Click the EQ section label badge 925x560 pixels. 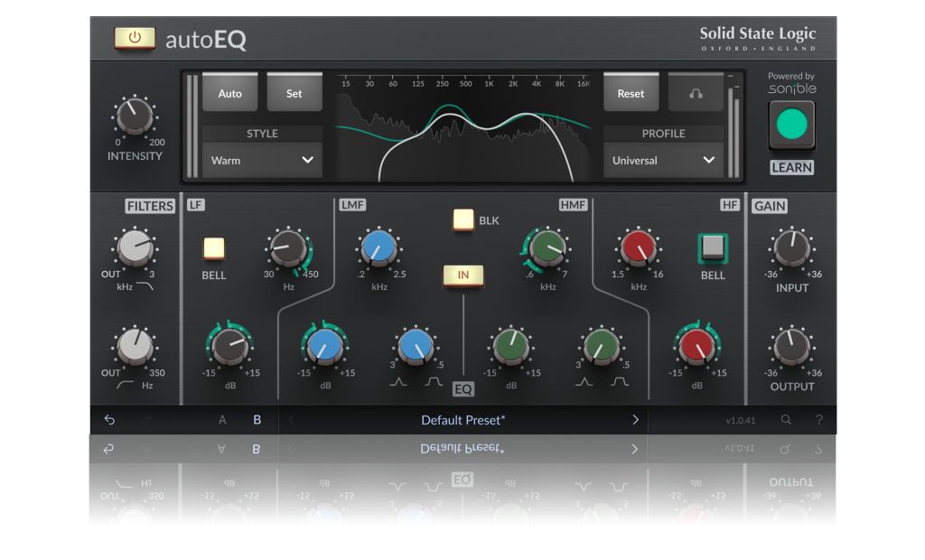point(463,389)
